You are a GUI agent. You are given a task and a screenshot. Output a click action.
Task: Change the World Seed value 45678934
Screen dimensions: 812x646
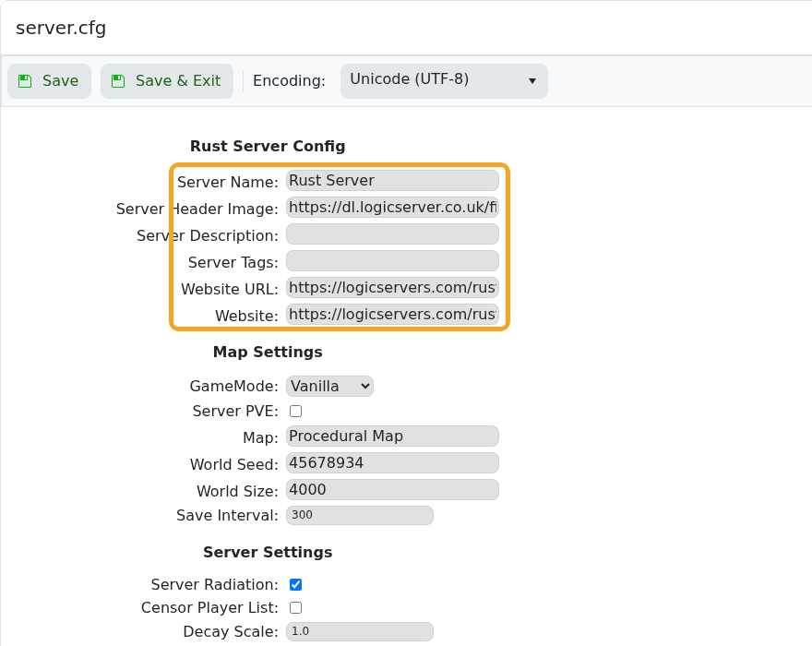(x=392, y=462)
